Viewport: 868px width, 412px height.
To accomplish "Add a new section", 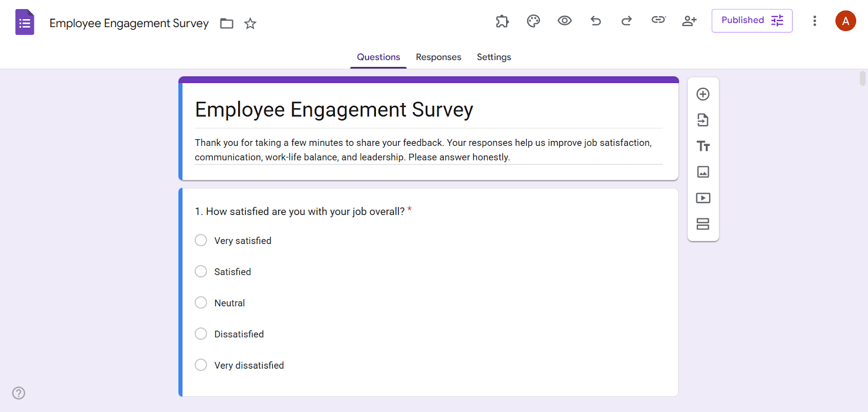I will coord(703,224).
